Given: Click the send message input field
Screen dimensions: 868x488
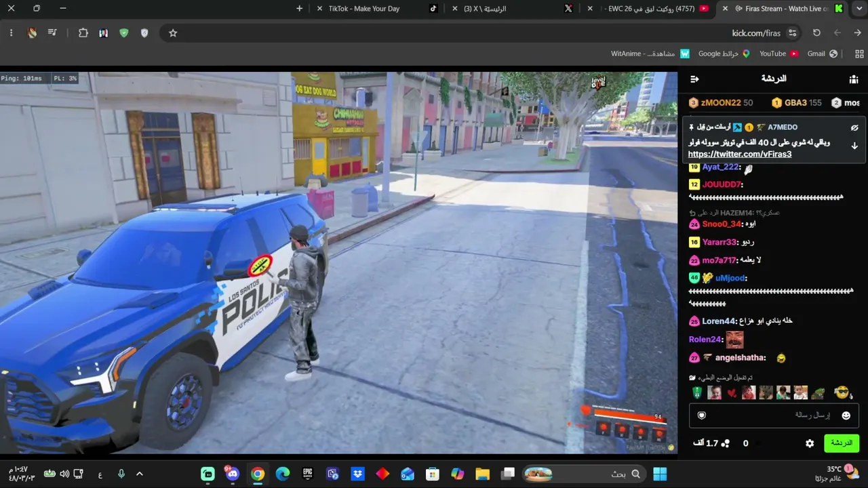Looking at the screenshot, I should coord(774,415).
